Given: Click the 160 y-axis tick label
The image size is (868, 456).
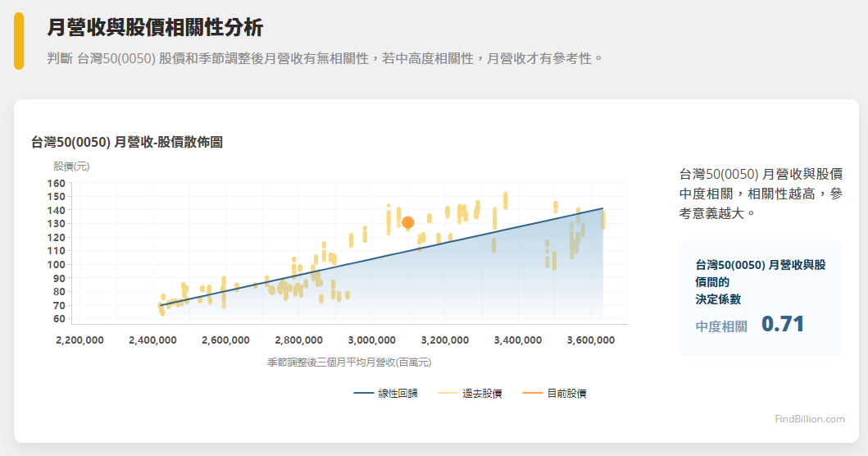Looking at the screenshot, I should click(x=57, y=184).
